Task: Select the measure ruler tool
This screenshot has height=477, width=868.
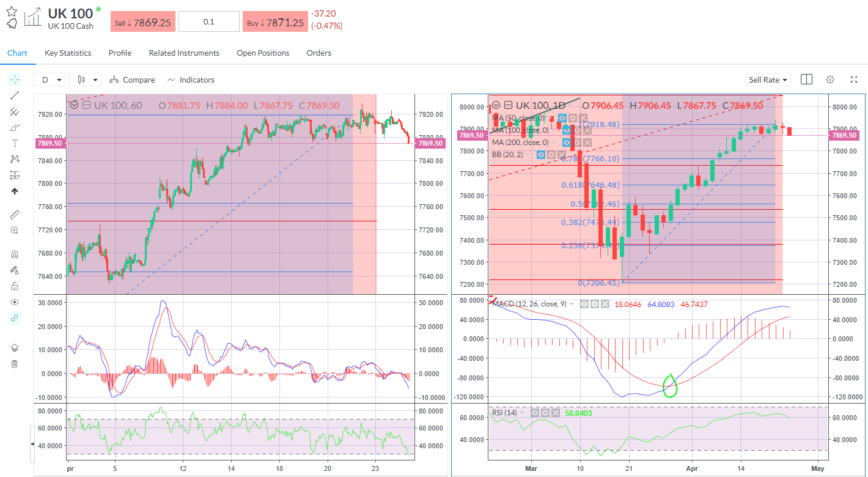Action: [15, 214]
